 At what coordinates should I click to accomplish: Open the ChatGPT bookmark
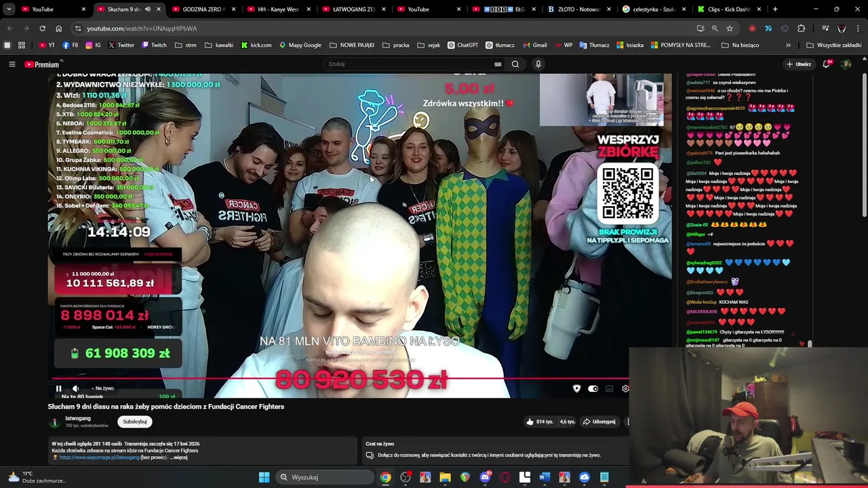[462, 45]
